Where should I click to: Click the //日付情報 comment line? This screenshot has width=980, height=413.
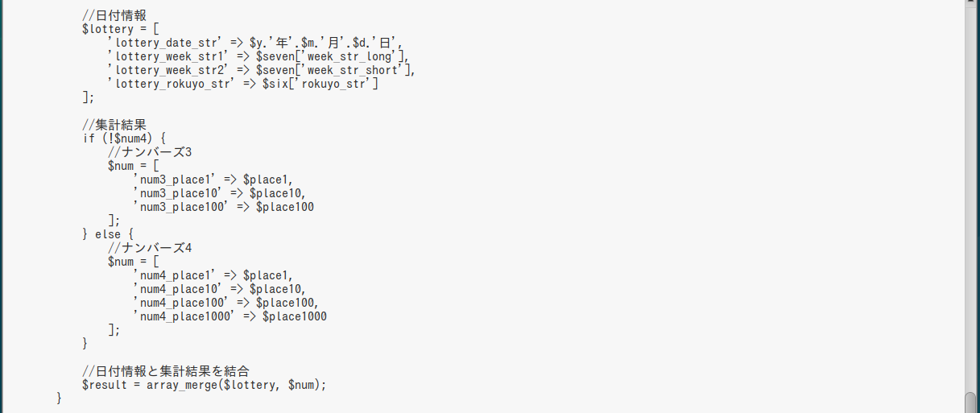pyautogui.click(x=114, y=15)
